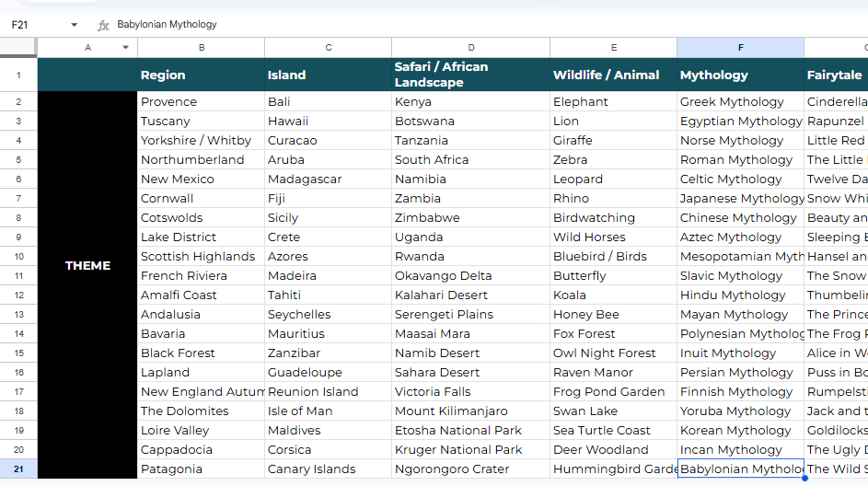Select column B header

pos(202,48)
